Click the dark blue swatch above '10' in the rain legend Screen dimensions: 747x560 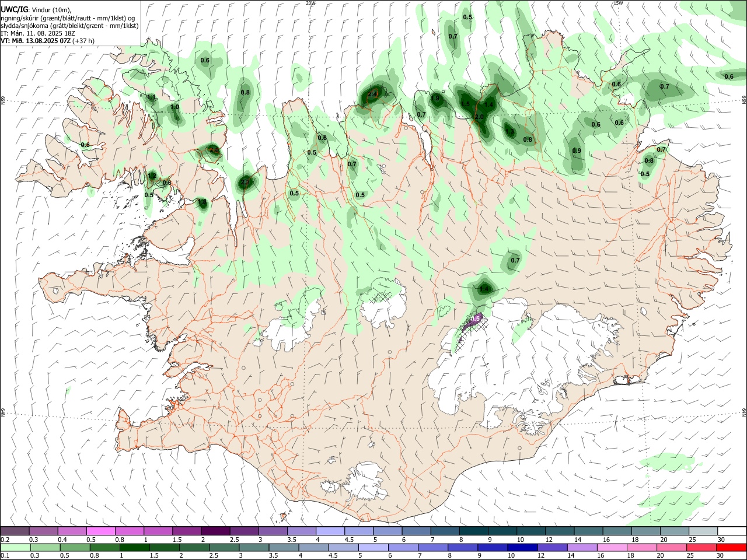pos(521,548)
